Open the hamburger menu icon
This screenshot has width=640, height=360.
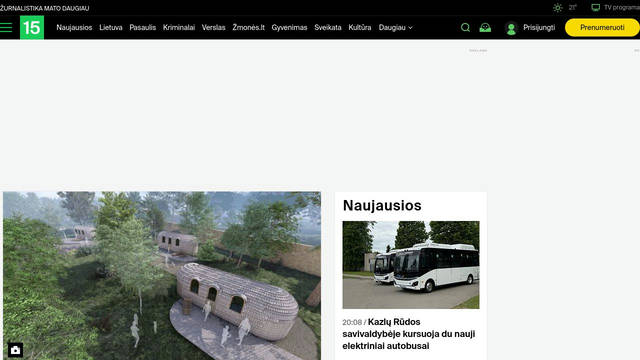tap(6, 28)
